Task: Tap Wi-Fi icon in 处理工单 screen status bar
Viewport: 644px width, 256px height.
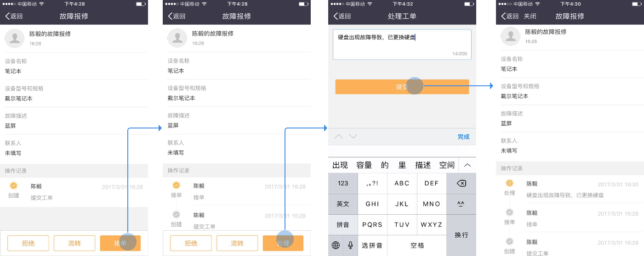Action: click(370, 4)
